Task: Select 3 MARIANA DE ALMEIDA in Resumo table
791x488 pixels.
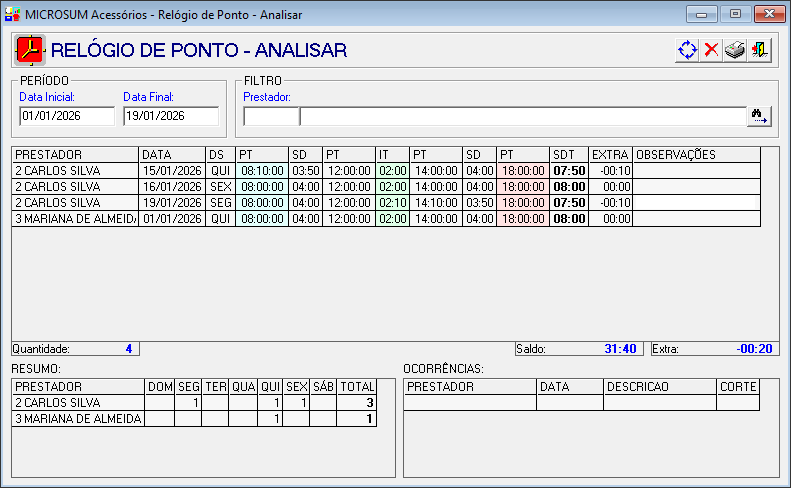Action: coord(78,419)
